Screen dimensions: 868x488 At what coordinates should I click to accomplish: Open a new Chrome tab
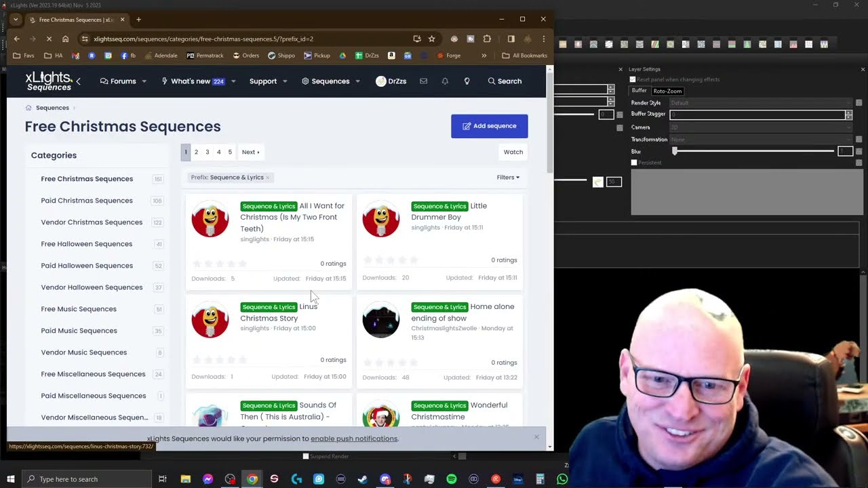(x=138, y=20)
